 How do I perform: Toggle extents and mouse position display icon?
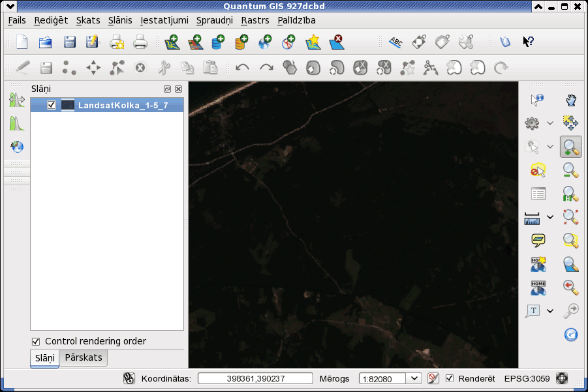click(129, 378)
